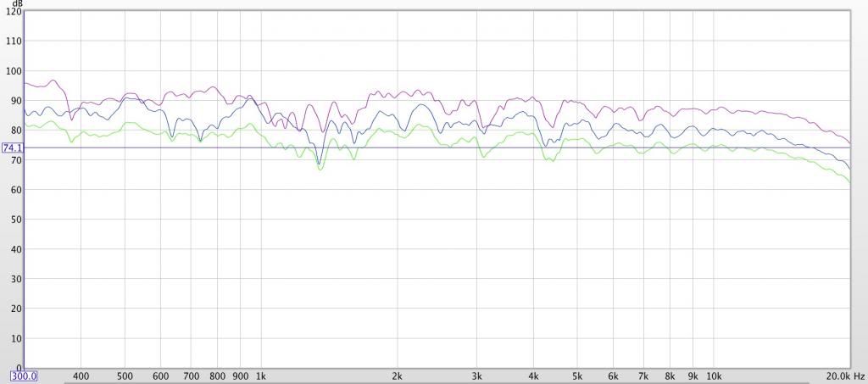Viewport: 868px width, 384px height.
Task: Click the 74.1 dB cursor value box
Action: point(12,147)
